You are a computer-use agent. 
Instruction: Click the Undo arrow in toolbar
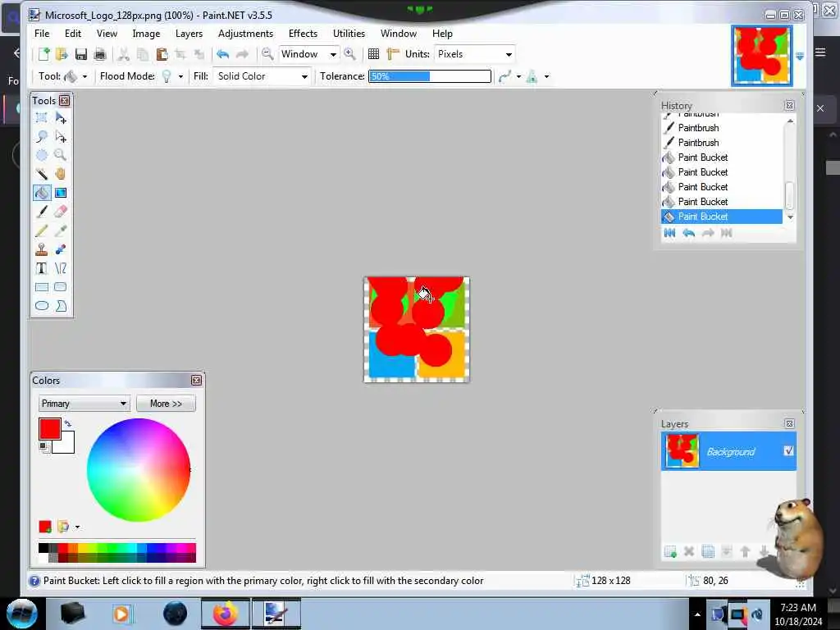(223, 54)
